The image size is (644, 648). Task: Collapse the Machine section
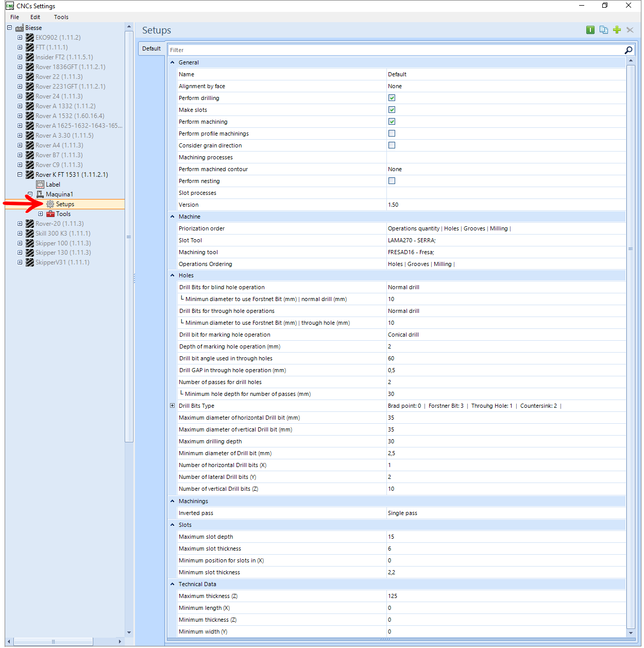coord(173,217)
